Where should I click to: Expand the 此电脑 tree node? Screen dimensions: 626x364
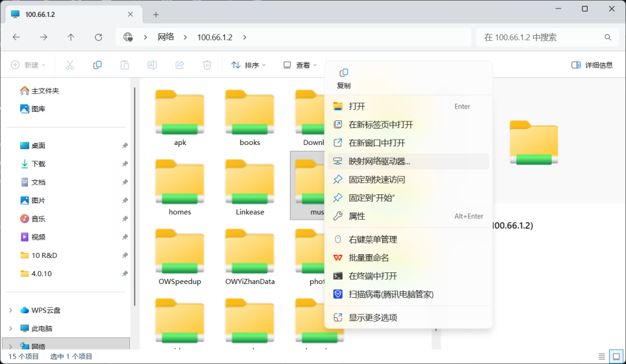tap(10, 328)
